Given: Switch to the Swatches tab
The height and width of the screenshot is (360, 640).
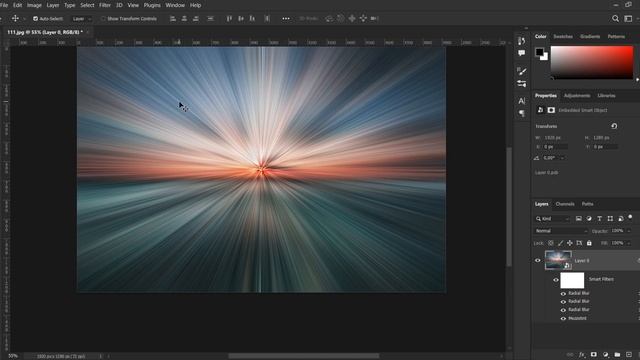Looking at the screenshot, I should (x=563, y=37).
